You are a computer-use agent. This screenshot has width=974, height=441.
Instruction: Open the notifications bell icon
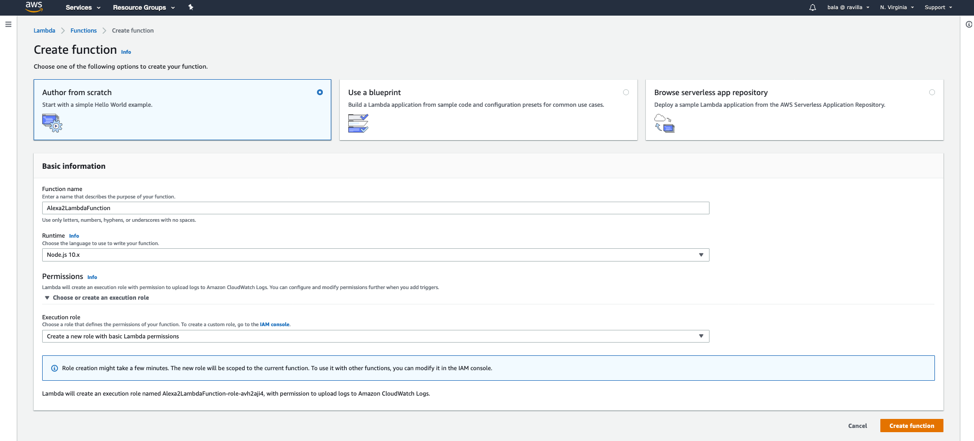812,7
